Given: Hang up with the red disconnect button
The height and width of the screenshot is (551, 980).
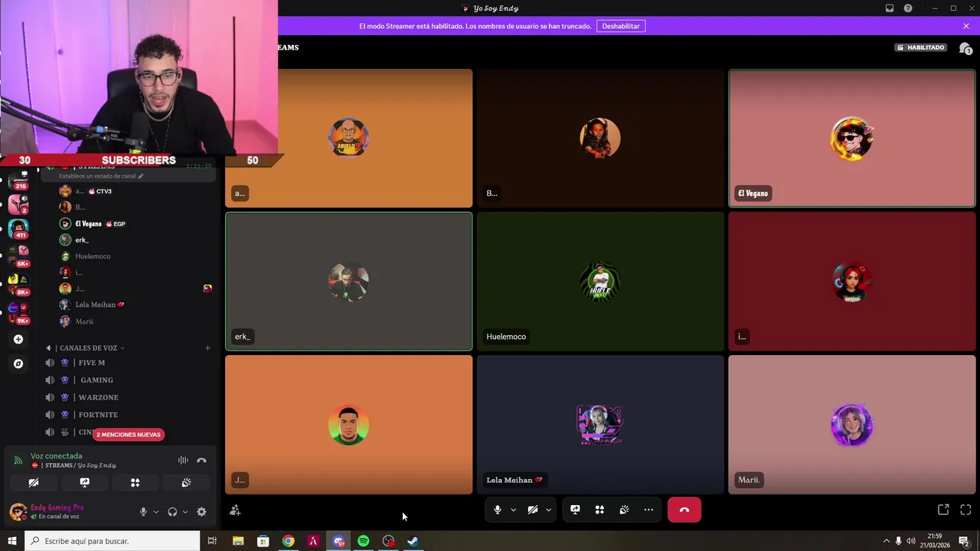Looking at the screenshot, I should tap(684, 510).
